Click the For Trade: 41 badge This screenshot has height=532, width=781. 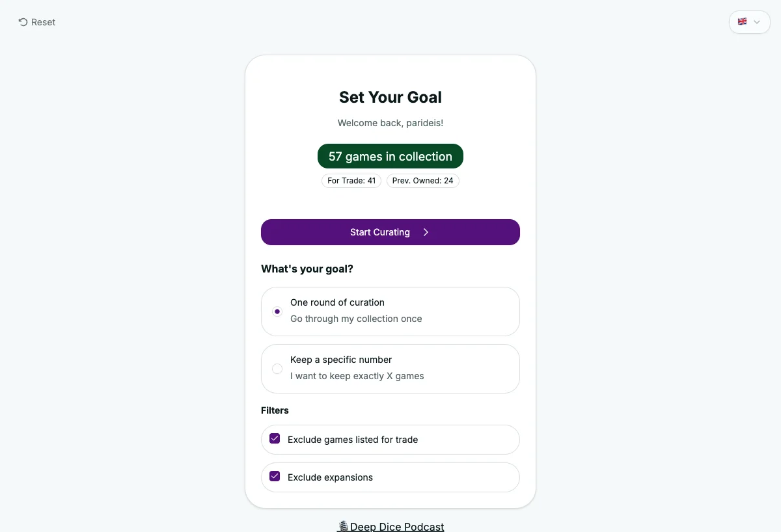coord(351,180)
